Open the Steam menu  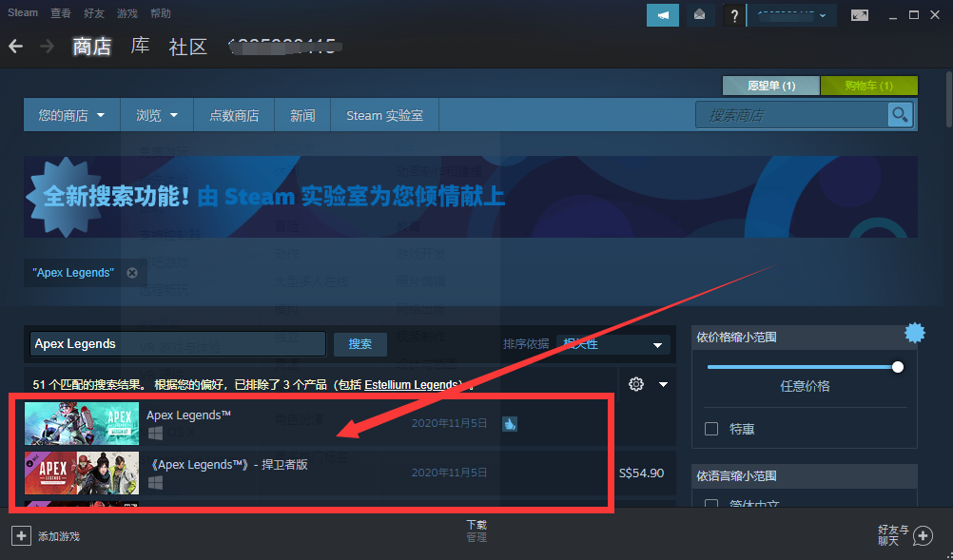point(23,12)
